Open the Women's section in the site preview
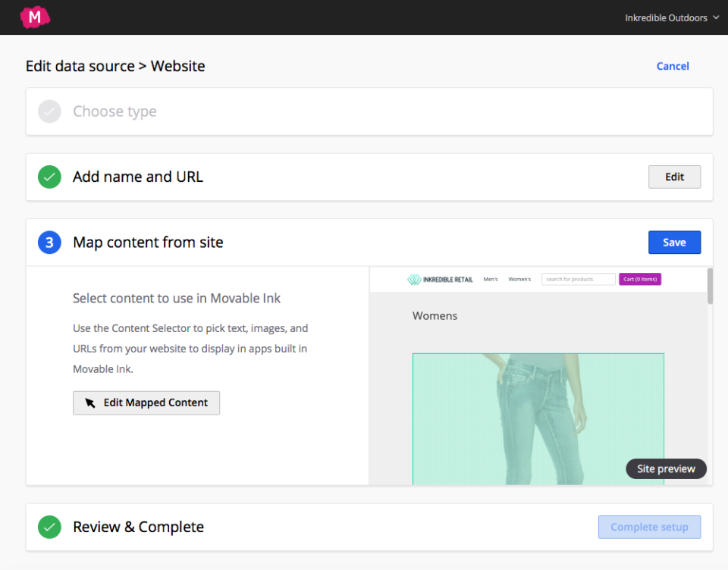 (519, 279)
